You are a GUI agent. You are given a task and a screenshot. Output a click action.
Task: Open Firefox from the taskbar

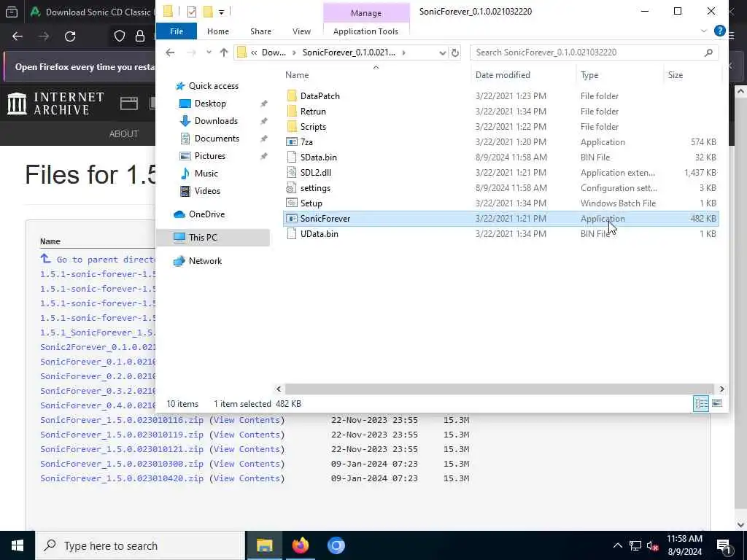(x=300, y=545)
